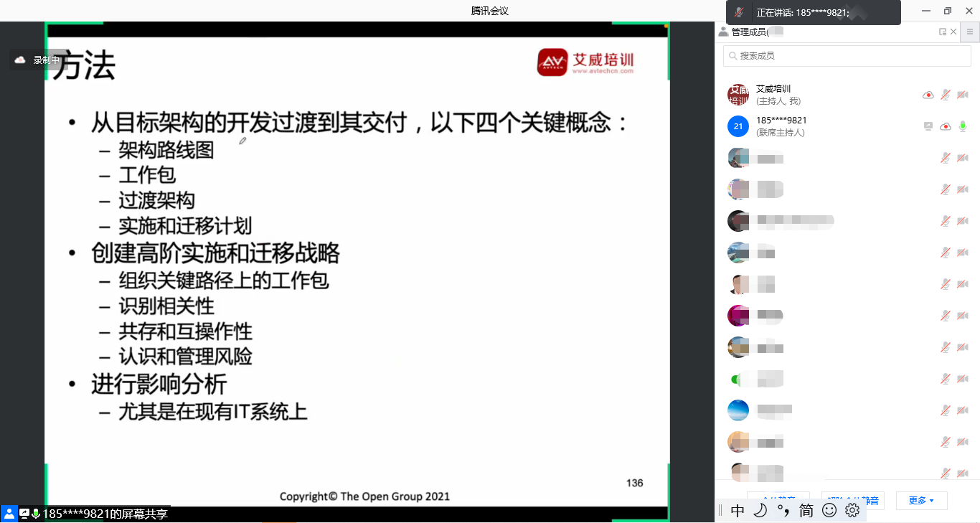Open the hamburger menu beside the member panel
Image resolution: width=980 pixels, height=523 pixels.
[x=970, y=32]
